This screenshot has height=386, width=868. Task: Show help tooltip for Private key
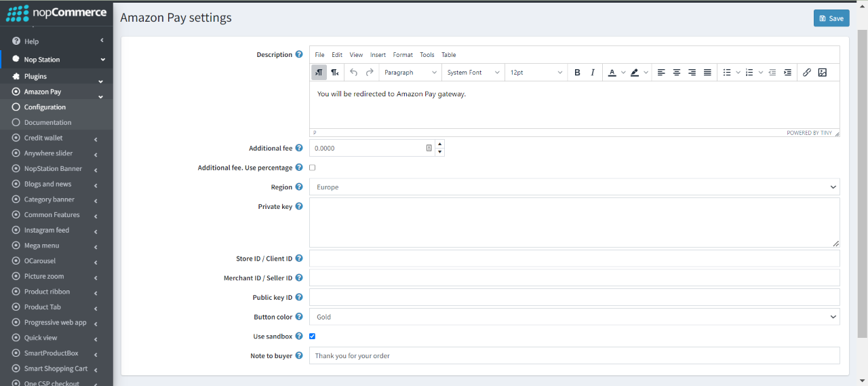(299, 206)
